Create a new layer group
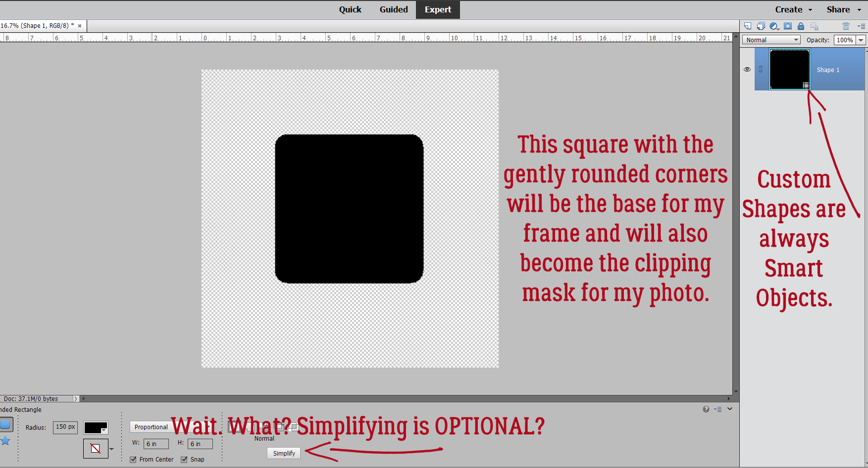The height and width of the screenshot is (468, 868). (x=761, y=26)
